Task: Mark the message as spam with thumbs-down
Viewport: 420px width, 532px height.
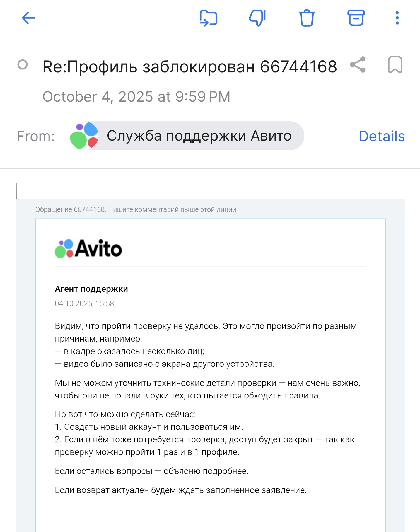Action: pos(257,18)
